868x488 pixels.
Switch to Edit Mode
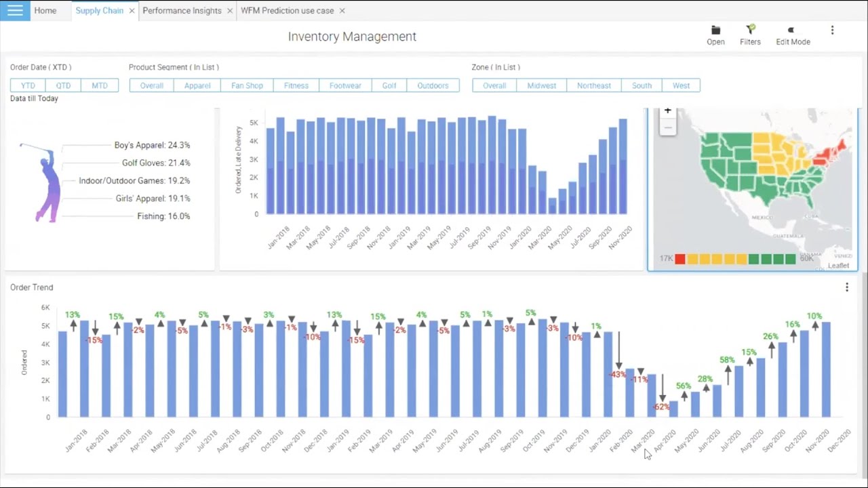click(793, 35)
